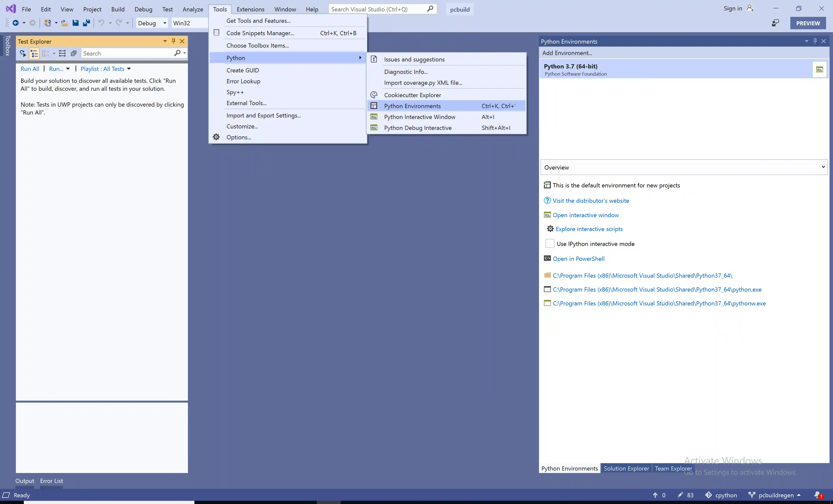Select Python Interactive Window menu entry
The width and height of the screenshot is (833, 504).
pyautogui.click(x=419, y=117)
